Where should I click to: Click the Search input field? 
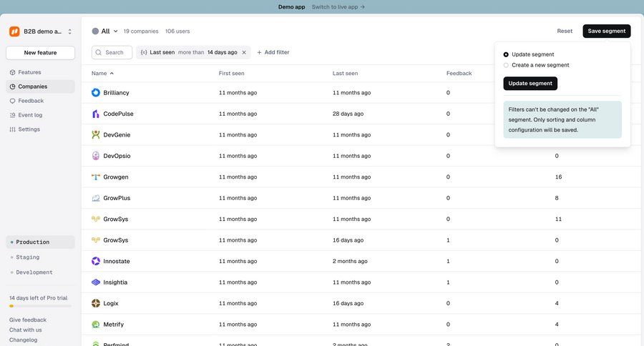pyautogui.click(x=112, y=52)
